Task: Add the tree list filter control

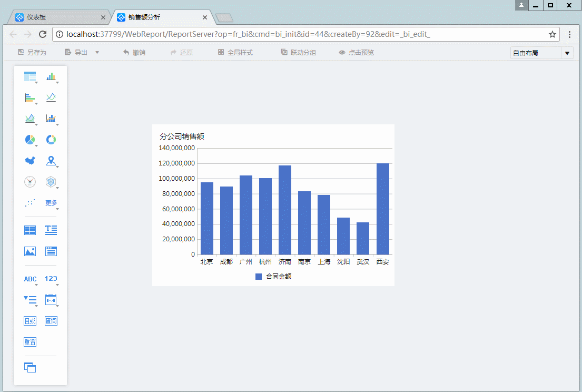Action: pyautogui.click(x=29, y=300)
